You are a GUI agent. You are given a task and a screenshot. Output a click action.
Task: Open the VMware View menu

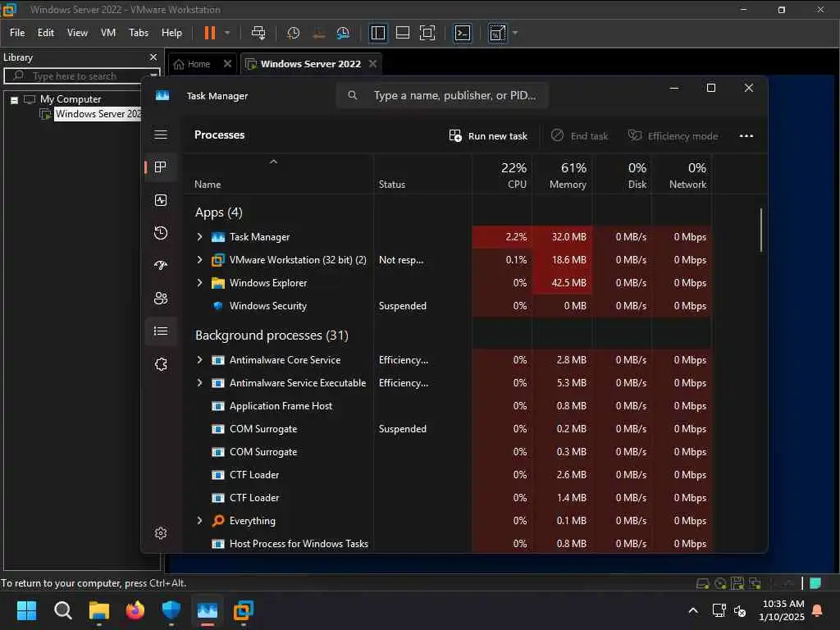point(77,33)
